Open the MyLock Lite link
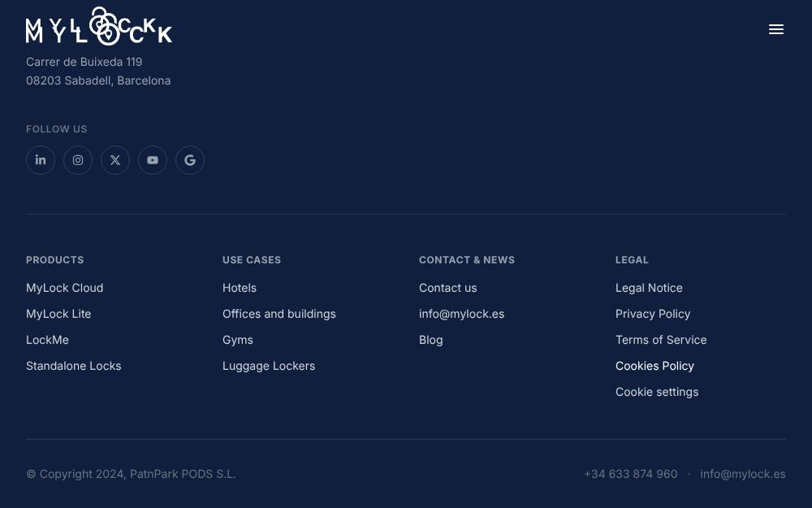812x508 pixels. pos(58,314)
